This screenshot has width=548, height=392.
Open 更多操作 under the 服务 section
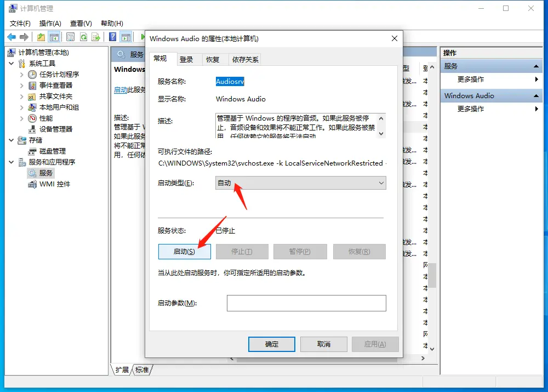[x=471, y=79]
